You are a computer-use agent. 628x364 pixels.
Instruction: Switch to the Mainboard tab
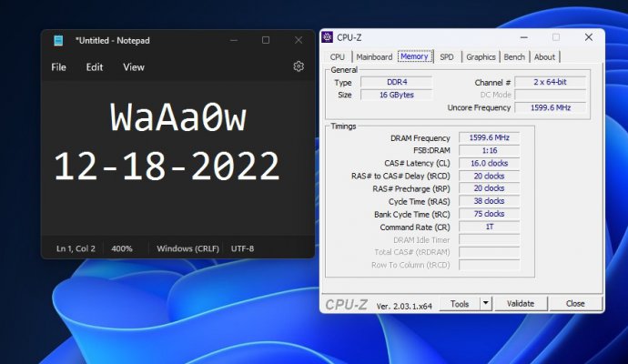point(374,56)
